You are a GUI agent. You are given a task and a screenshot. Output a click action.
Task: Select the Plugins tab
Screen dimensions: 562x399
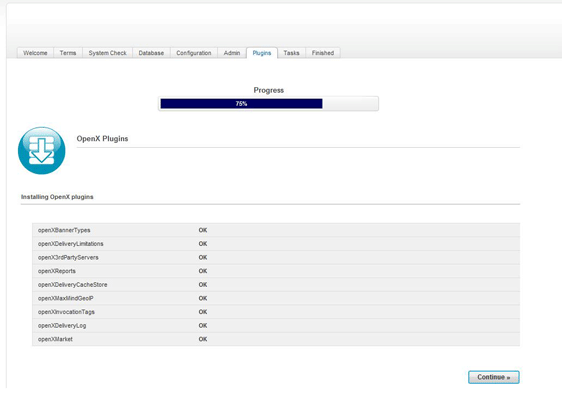[262, 53]
